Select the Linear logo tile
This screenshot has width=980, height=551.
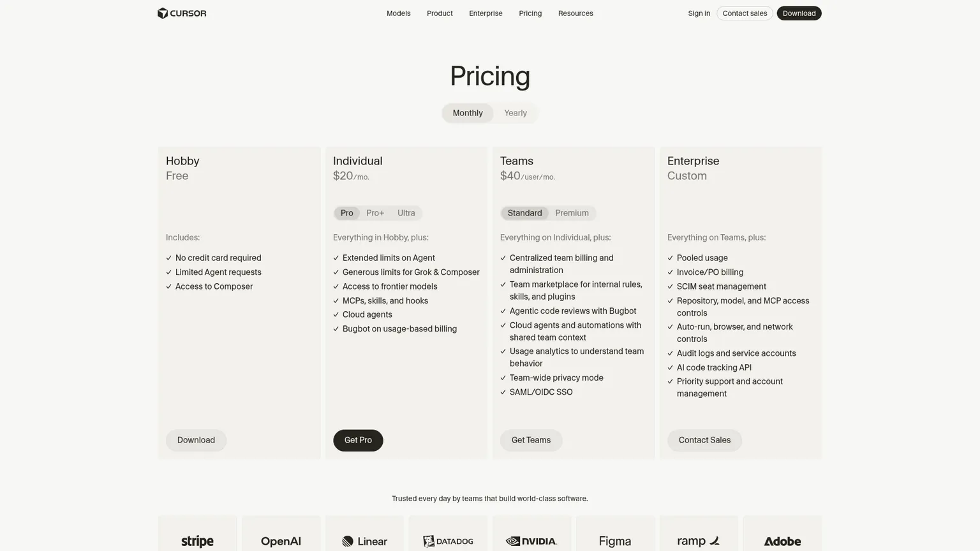click(364, 534)
